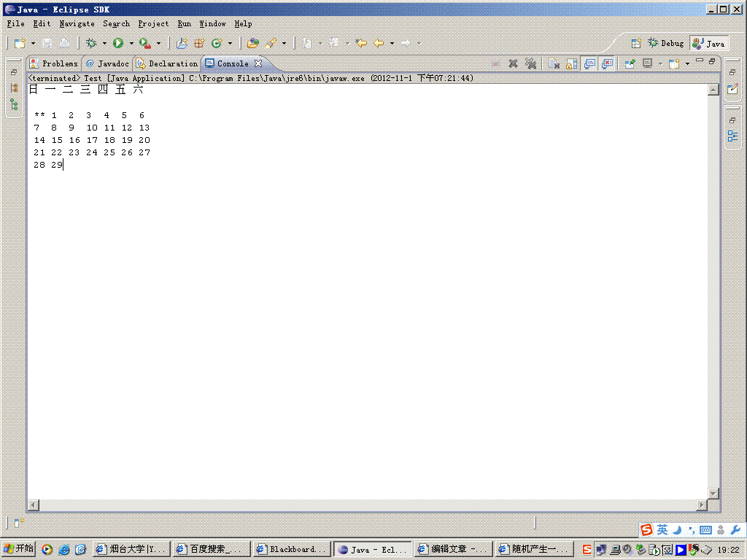This screenshot has width=747, height=560.
Task: Toggle Show Console on Standard Out
Action: pos(589,63)
